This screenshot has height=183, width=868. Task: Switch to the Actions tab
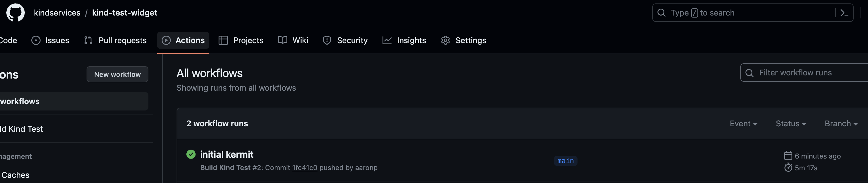[x=183, y=41]
